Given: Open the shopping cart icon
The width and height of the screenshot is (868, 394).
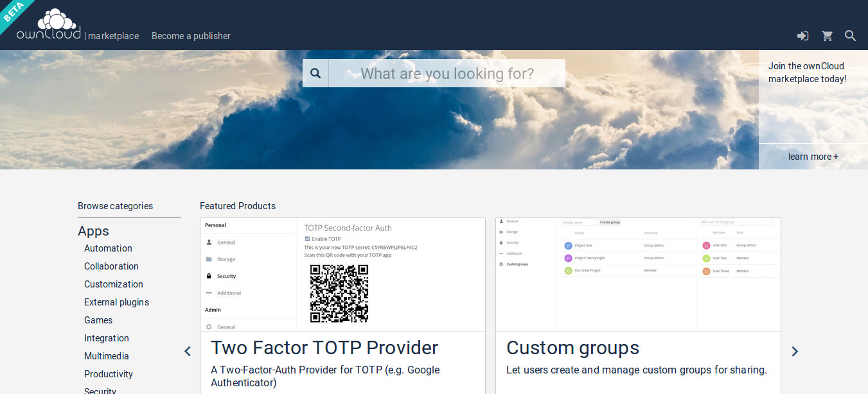Looking at the screenshot, I should [x=827, y=36].
